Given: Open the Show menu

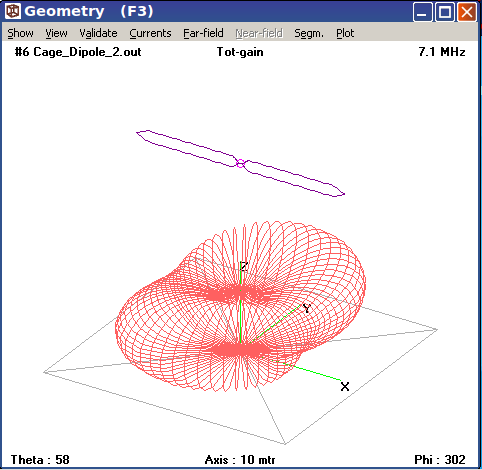Looking at the screenshot, I should point(20,33).
